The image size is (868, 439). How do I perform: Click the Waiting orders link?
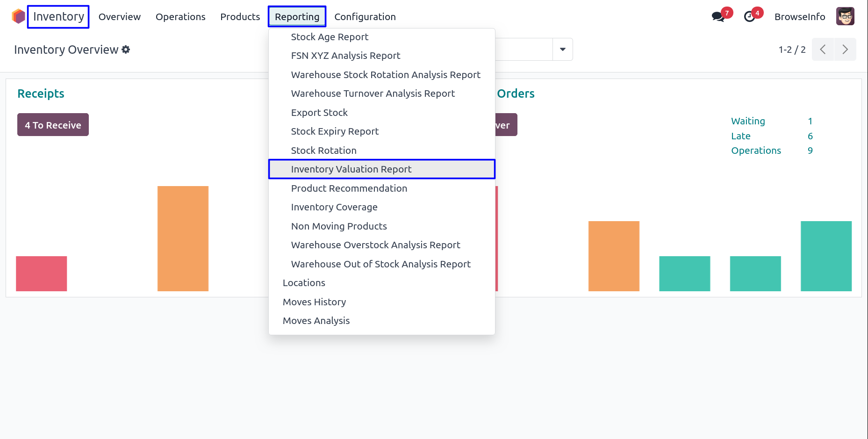pos(748,121)
